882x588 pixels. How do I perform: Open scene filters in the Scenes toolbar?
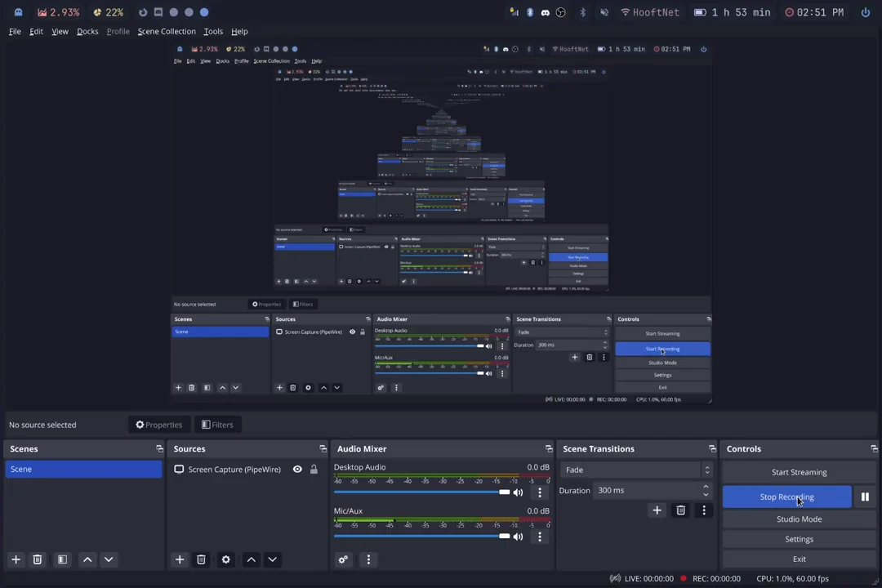tap(62, 559)
